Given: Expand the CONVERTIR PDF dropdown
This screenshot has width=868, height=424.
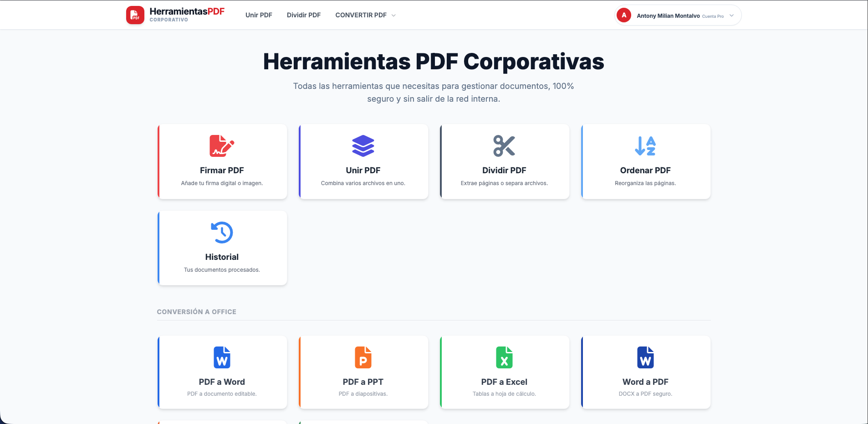Looking at the screenshot, I should click(x=364, y=15).
